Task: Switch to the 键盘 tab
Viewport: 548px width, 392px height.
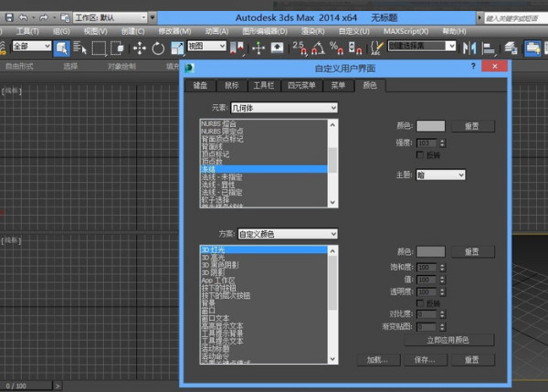Action: 200,85
